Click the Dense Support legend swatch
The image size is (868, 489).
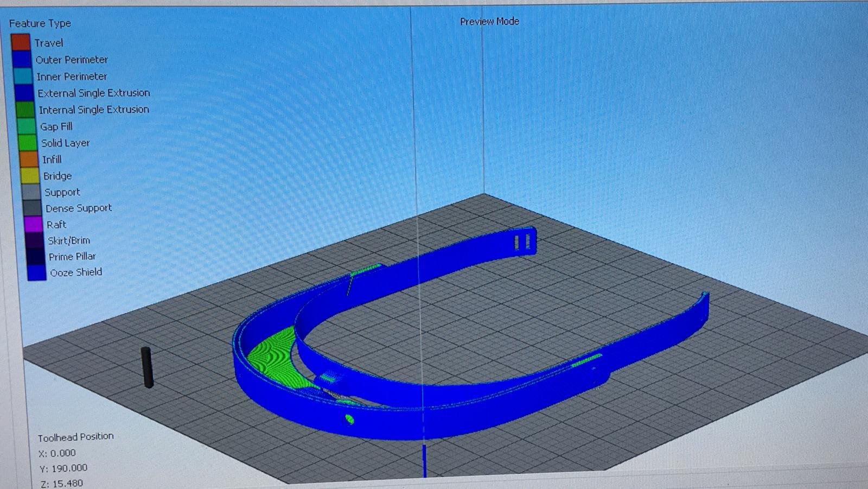click(32, 208)
